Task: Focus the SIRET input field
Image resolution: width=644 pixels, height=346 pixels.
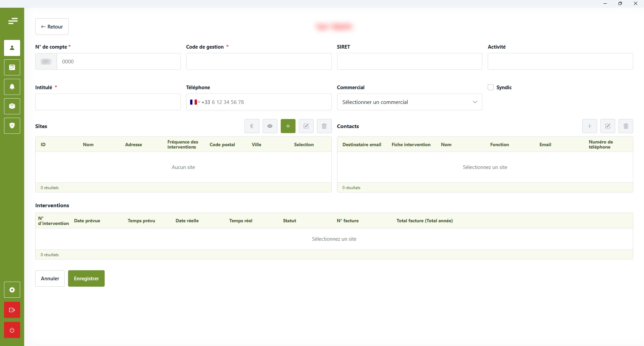Action: (x=410, y=61)
